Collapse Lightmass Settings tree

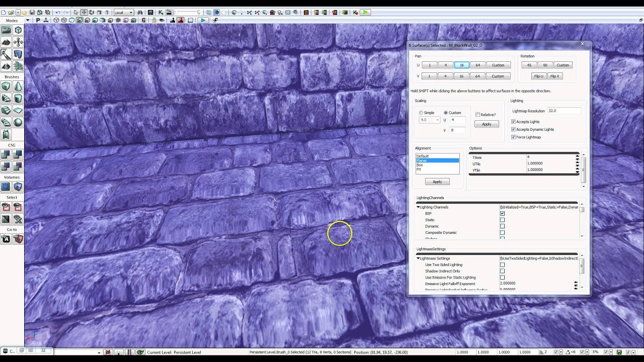418,258
